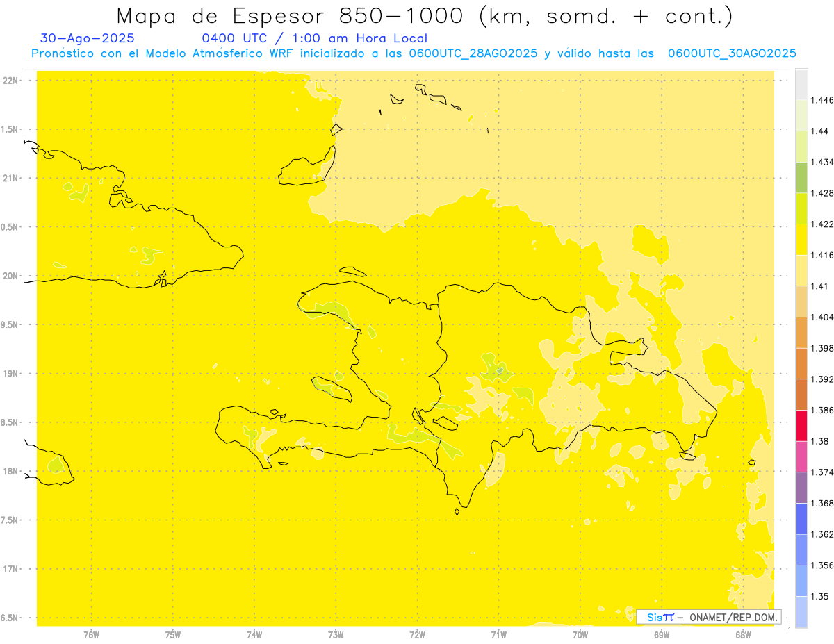The image size is (834, 644).
Task: Select the legend value "1.374"
Action: click(821, 472)
